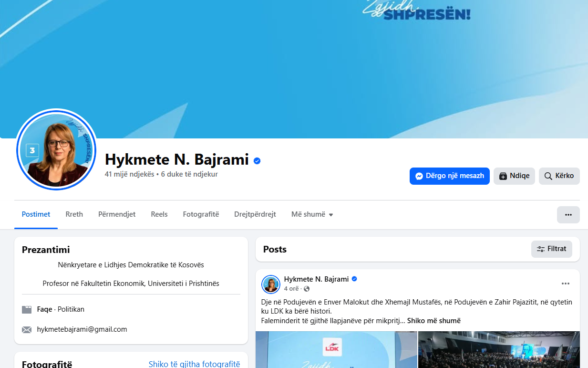Screen dimensions: 588x368
Task: Click the small avatar on the post
Action: coord(271,284)
